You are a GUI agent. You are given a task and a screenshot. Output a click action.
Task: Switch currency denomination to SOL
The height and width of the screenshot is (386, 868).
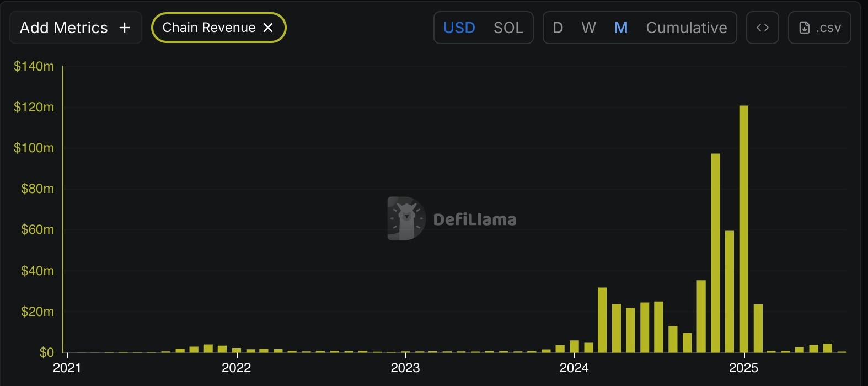(508, 28)
